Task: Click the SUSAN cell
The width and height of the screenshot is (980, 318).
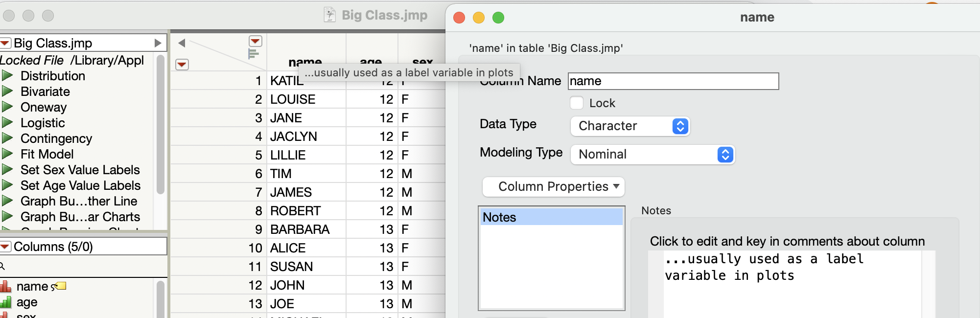Action: [x=306, y=267]
